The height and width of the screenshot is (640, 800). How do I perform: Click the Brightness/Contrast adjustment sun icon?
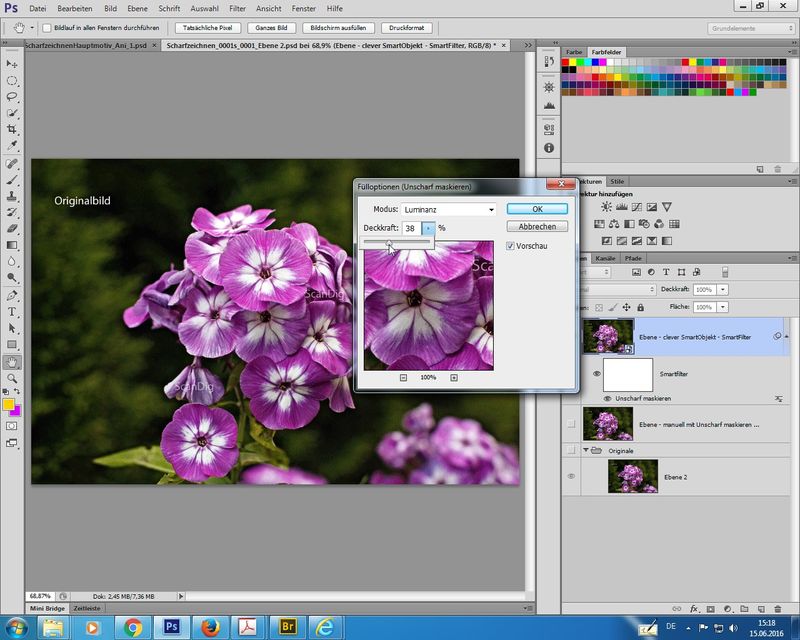[x=604, y=206]
